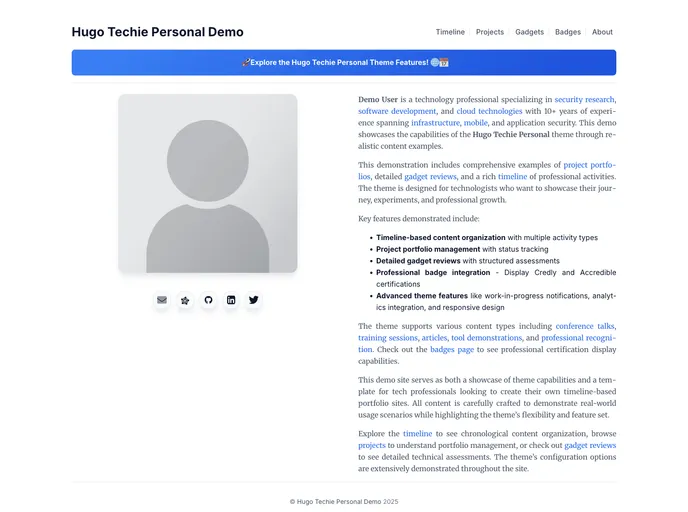Click the "training sessions" link
This screenshot has width=688, height=512.
[387, 338]
